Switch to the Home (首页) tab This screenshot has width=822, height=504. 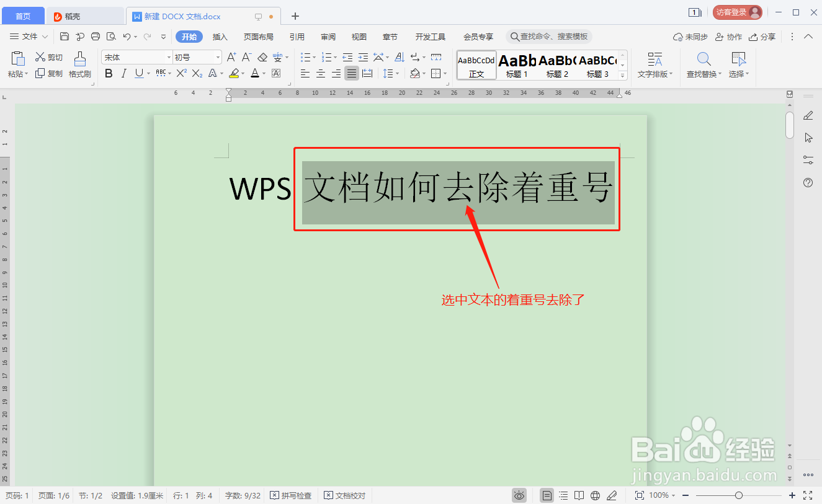(23, 16)
